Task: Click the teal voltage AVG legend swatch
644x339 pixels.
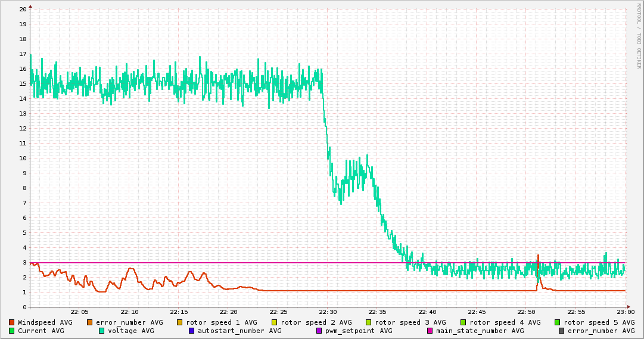Action: [x=102, y=331]
